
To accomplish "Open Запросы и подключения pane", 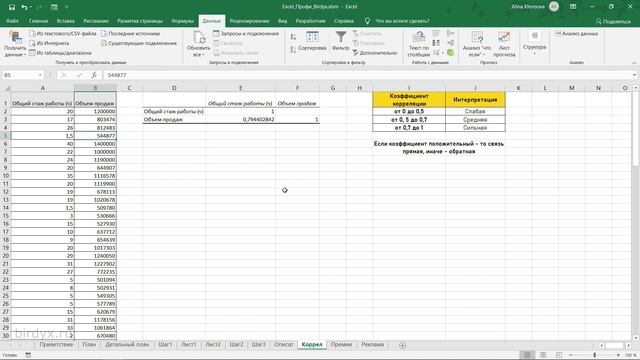I will [246, 33].
